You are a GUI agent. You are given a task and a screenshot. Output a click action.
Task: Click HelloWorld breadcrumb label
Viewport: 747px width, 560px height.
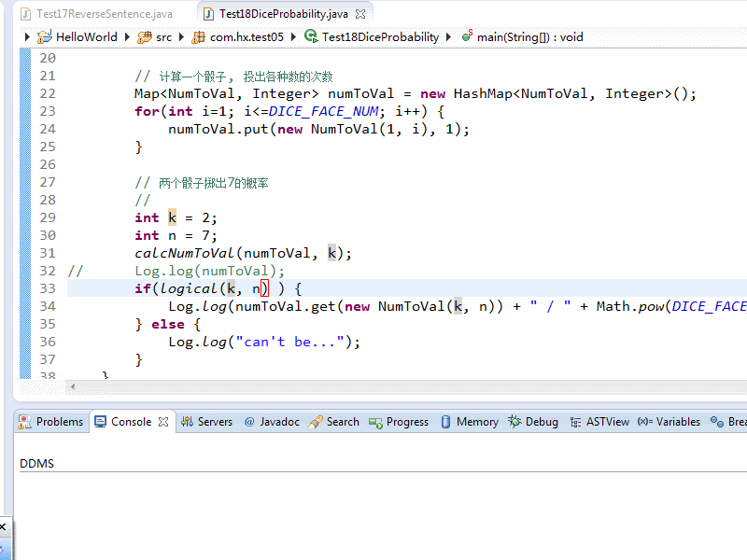coord(86,37)
